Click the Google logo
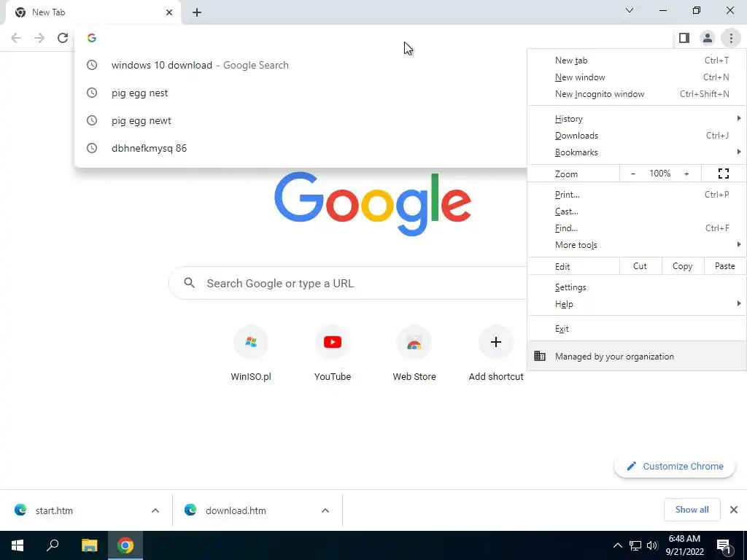Image resolution: width=747 pixels, height=560 pixels. (x=373, y=204)
